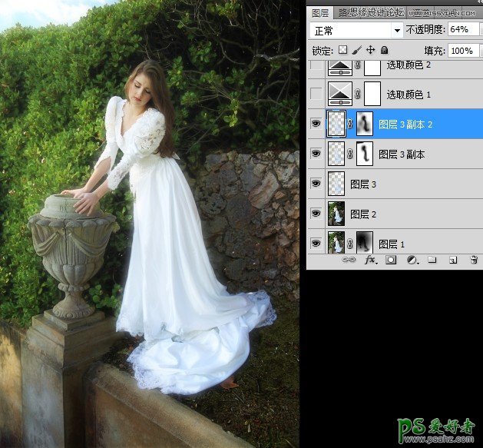Image resolution: width=483 pixels, height=448 pixels.
Task: Hide the 图层 2 layer
Action: 315,214
